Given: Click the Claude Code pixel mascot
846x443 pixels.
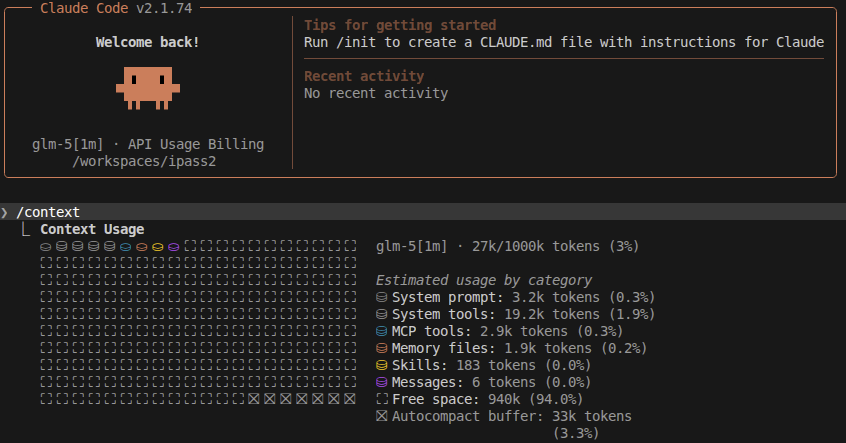Looking at the screenshot, I should coord(147,88).
